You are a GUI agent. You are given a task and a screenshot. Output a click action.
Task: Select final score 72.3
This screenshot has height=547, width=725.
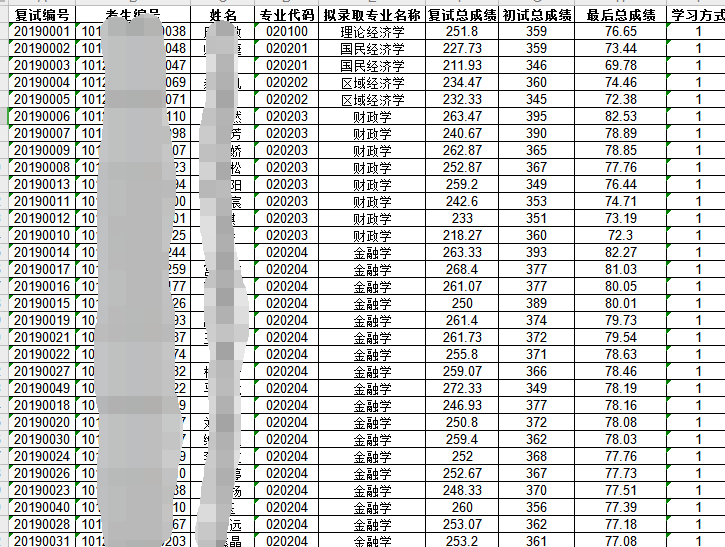point(621,235)
